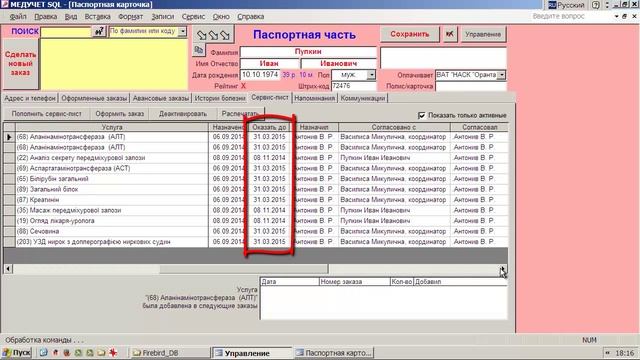The image size is (640, 360).
Task: Click the ПОИСК search input field
Action: 66,32
